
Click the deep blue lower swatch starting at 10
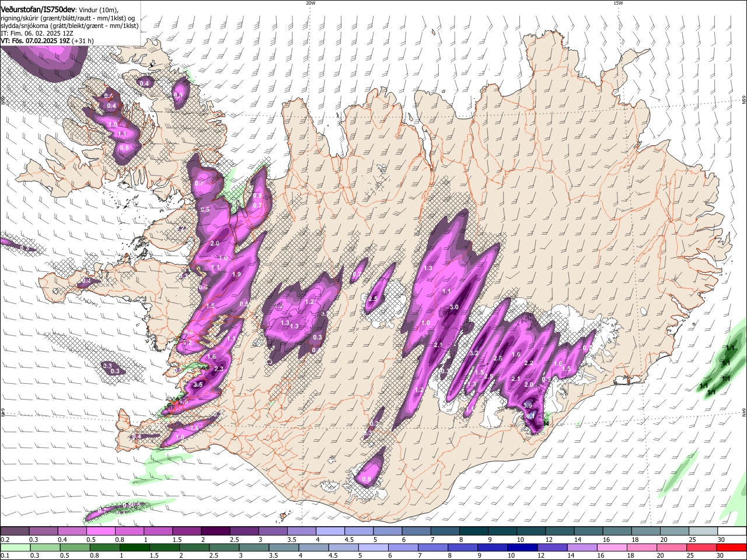coord(522,547)
